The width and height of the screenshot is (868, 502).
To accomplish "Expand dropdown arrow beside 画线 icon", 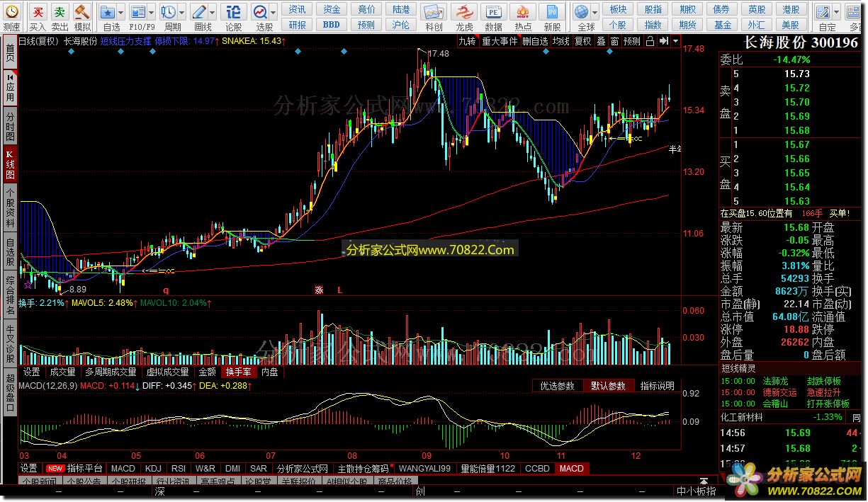I will tap(213, 12).
